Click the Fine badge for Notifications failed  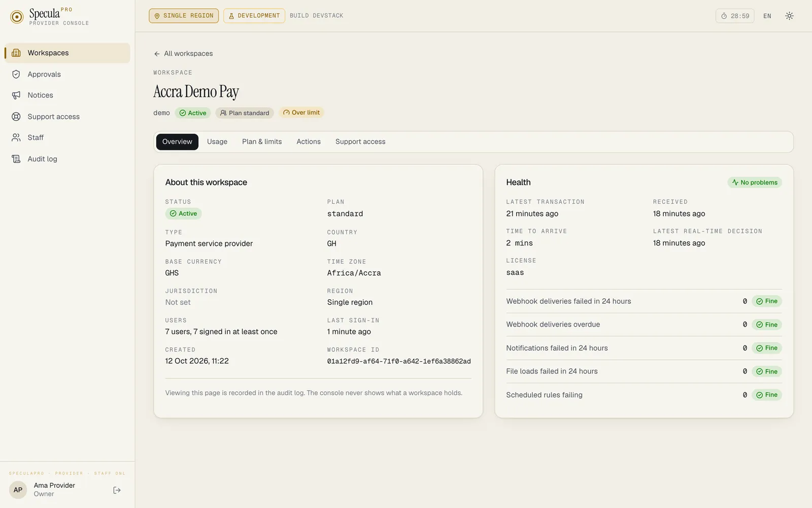click(x=767, y=348)
